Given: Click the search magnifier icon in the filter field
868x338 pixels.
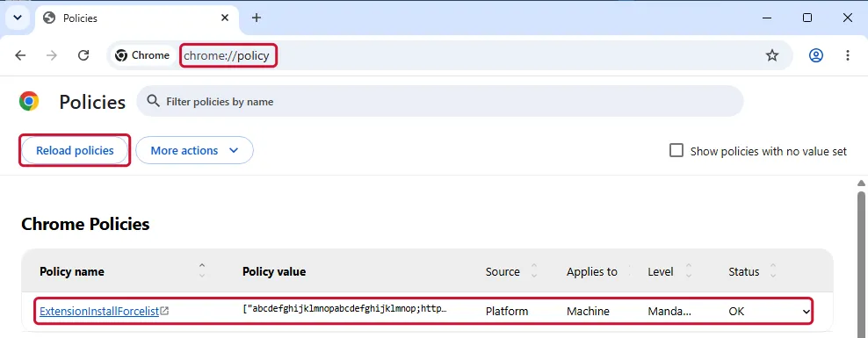Looking at the screenshot, I should point(153,101).
